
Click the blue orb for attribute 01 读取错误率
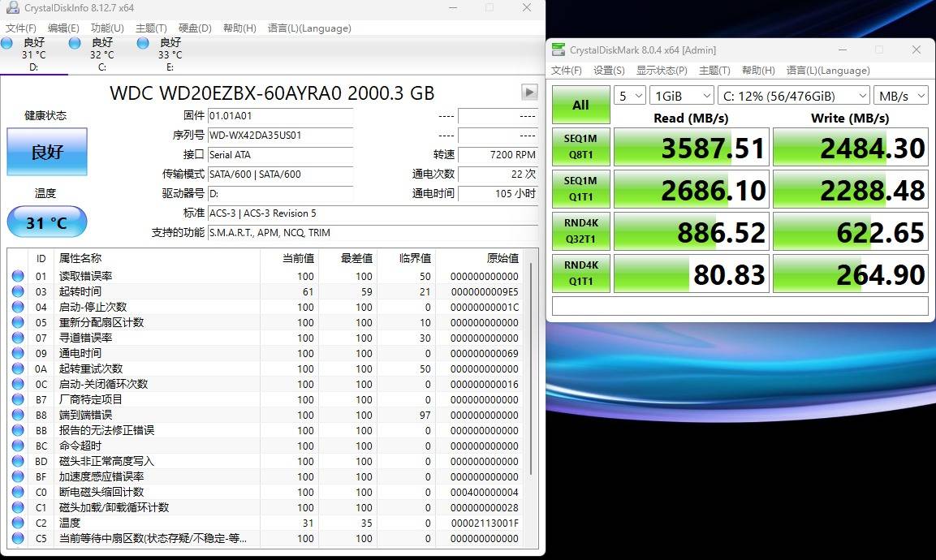[18, 277]
